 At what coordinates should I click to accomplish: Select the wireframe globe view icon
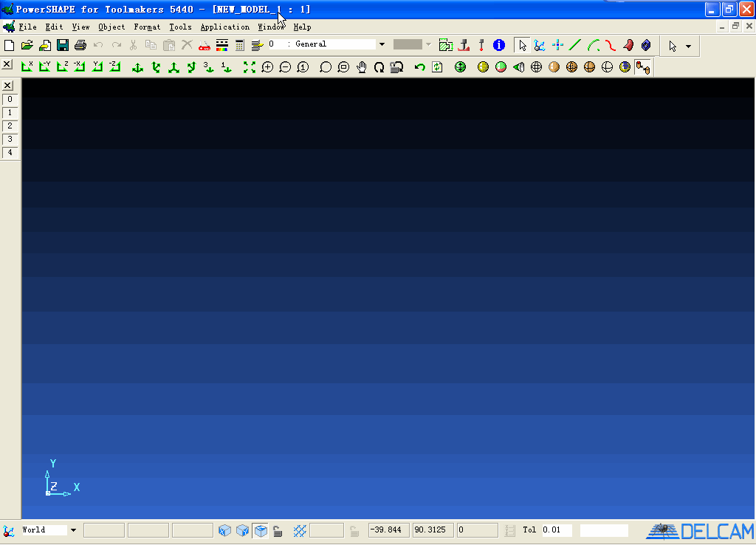(536, 67)
